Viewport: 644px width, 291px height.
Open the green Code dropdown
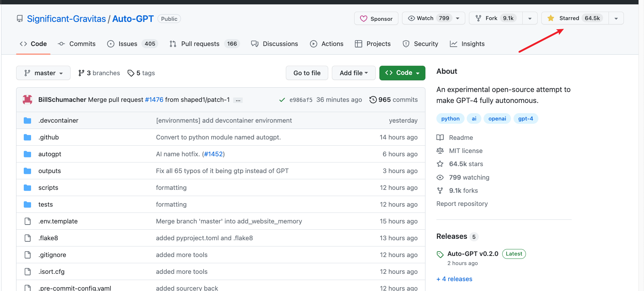[402, 73]
